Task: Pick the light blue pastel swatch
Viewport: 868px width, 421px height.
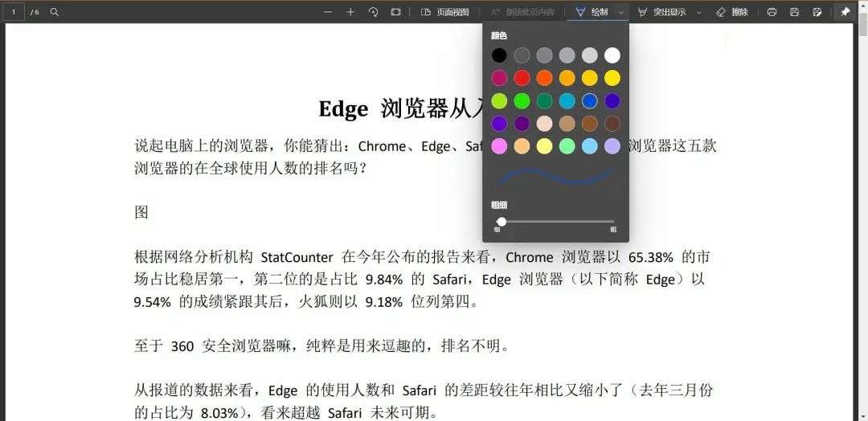Action: coord(590,146)
